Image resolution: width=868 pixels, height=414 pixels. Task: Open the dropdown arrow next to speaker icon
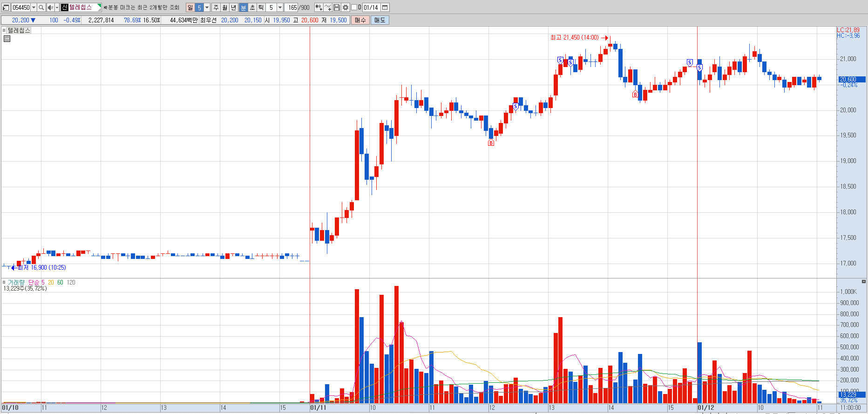coord(57,7)
